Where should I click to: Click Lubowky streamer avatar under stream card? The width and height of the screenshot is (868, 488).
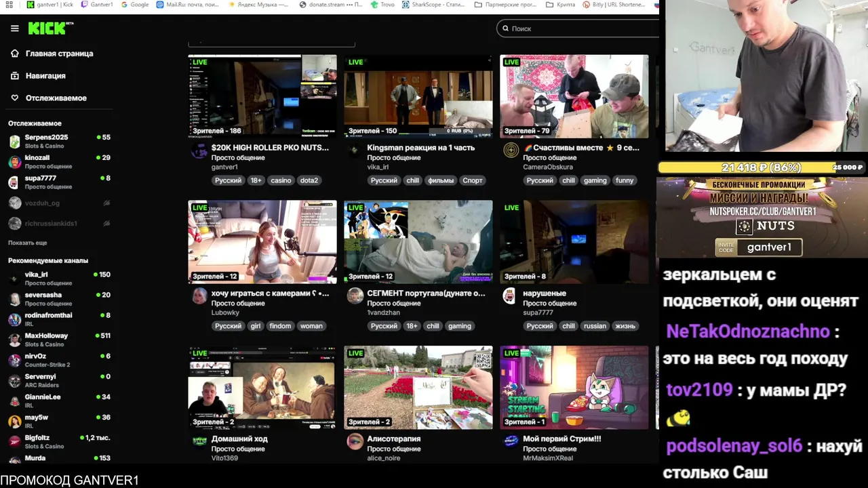[199, 296]
